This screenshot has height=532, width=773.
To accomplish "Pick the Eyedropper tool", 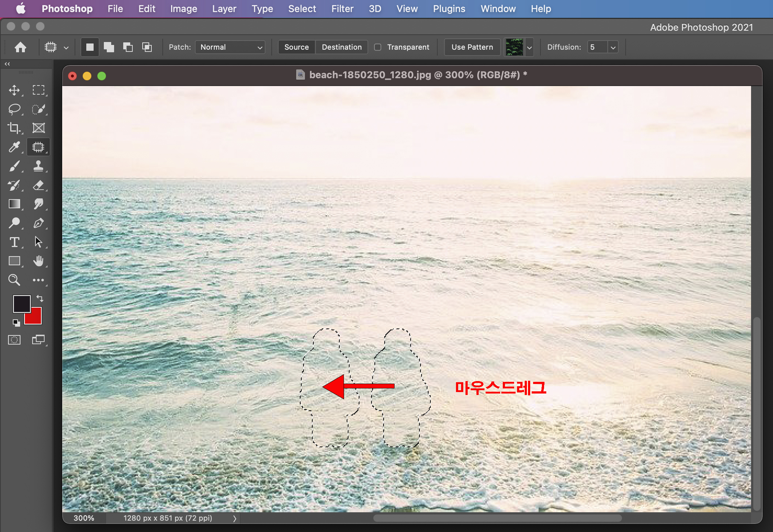I will [14, 147].
